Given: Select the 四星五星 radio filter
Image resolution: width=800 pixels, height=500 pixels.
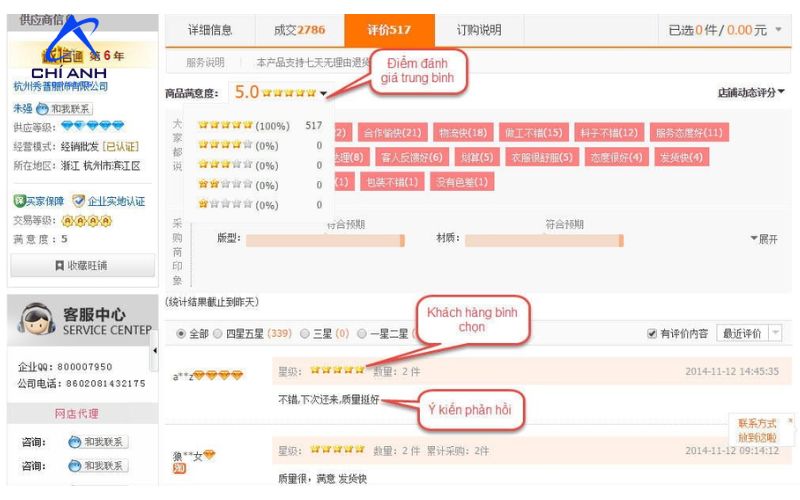Looking at the screenshot, I should (x=218, y=334).
